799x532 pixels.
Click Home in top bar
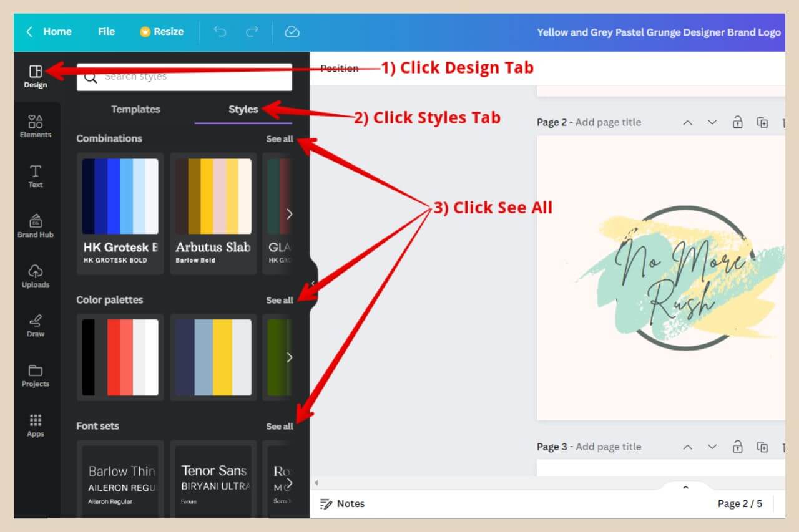tap(57, 32)
